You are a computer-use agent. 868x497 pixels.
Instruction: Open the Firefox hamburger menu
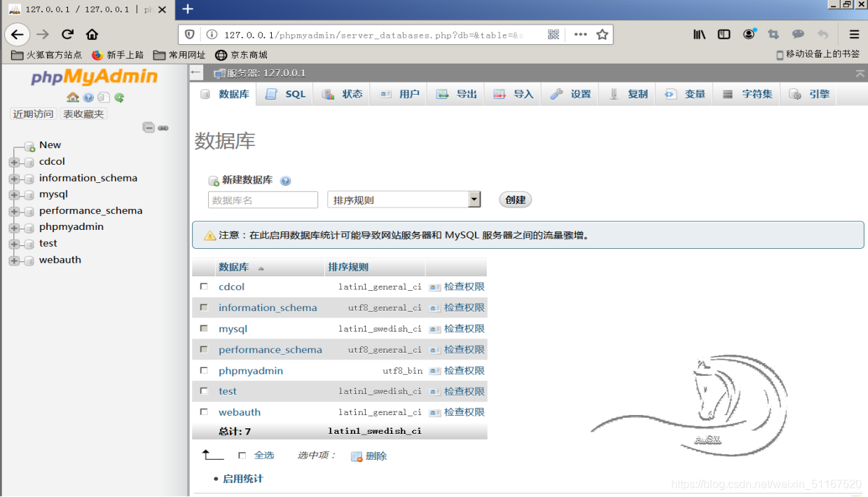tap(854, 34)
